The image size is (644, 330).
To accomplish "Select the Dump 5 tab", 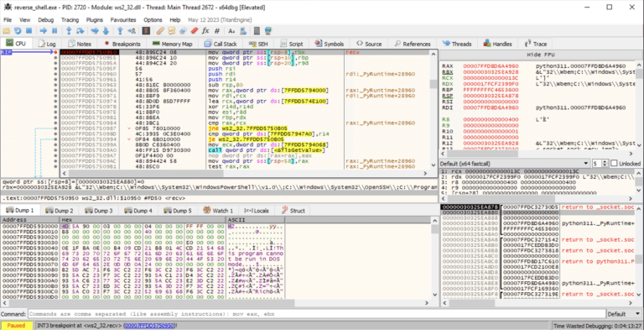I will tap(178, 210).
